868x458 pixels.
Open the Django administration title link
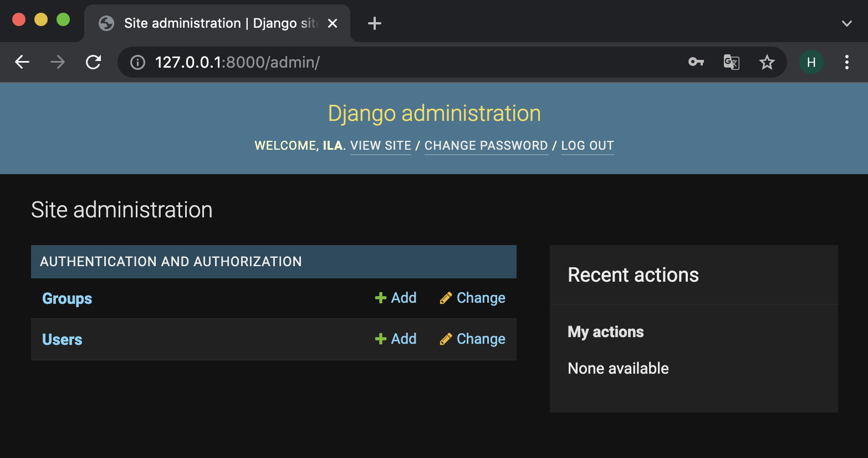coord(434,113)
